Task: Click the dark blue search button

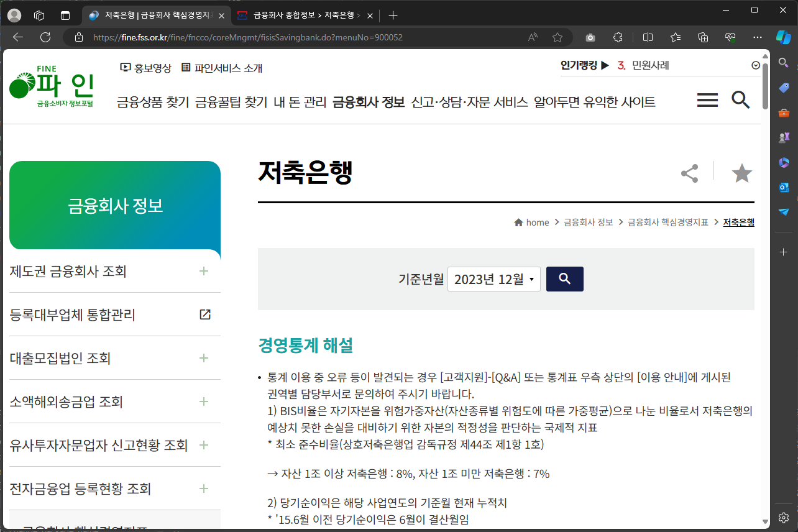Action: 564,279
